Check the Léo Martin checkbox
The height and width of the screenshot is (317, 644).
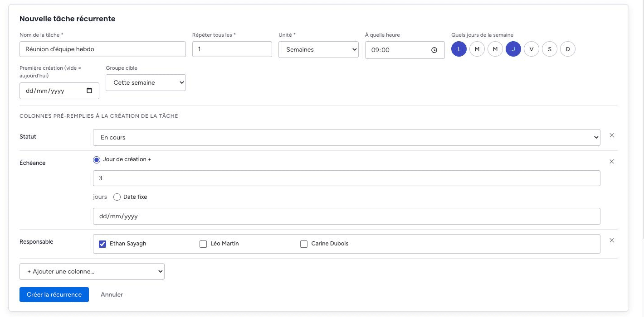pos(203,244)
